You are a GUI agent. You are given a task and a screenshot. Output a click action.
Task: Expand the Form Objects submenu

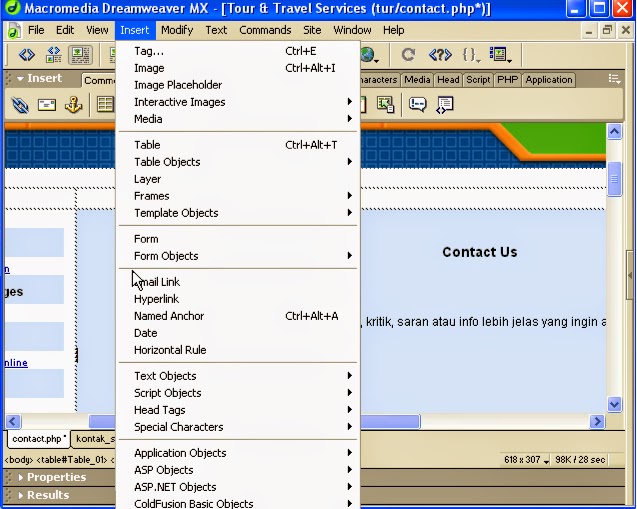(x=238, y=256)
